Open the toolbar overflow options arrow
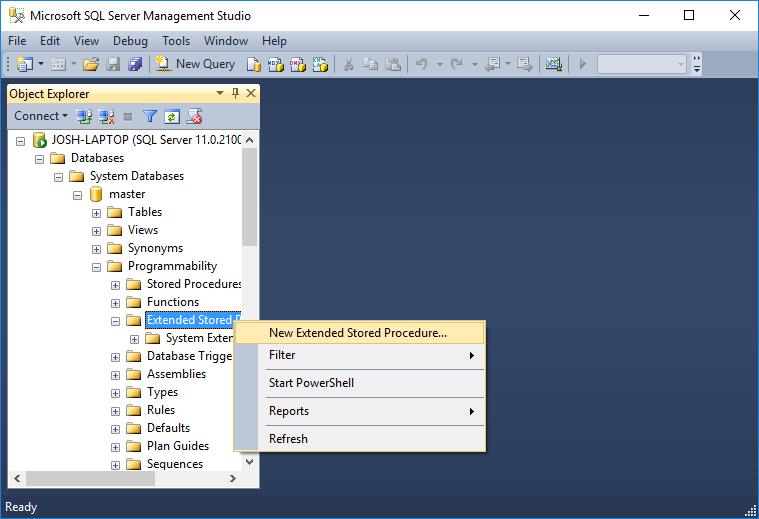Image resolution: width=759 pixels, height=519 pixels. coord(697,64)
